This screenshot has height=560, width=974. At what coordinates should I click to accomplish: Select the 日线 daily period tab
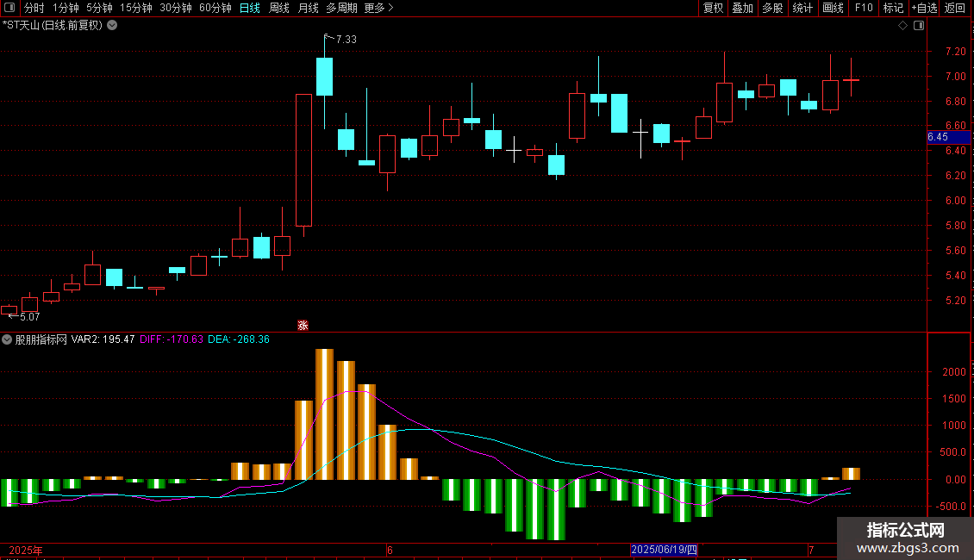click(x=250, y=8)
